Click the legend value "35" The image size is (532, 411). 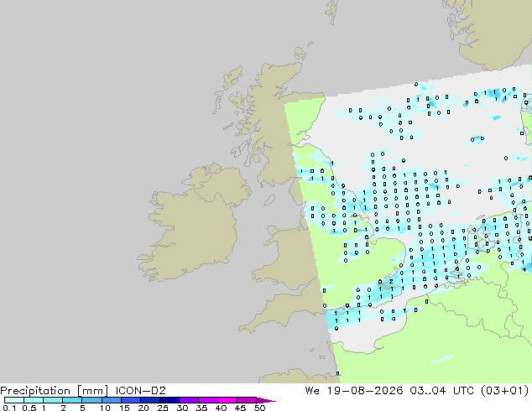click(x=201, y=408)
